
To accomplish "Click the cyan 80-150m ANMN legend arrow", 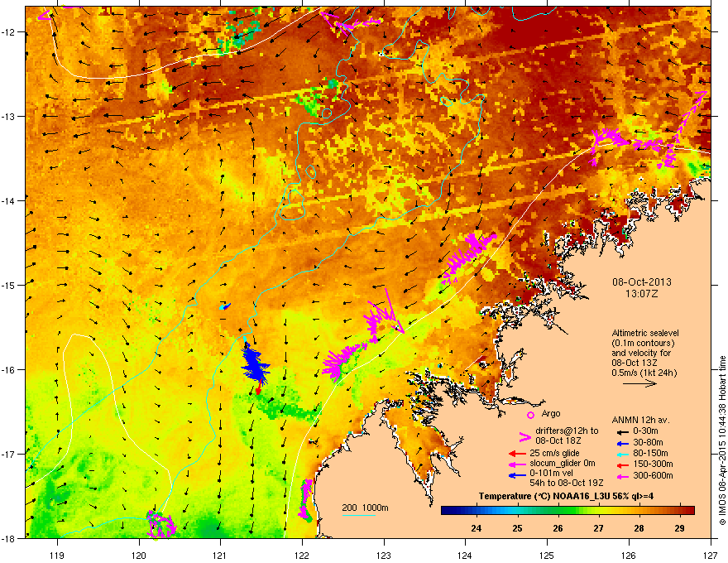I will (x=621, y=454).
